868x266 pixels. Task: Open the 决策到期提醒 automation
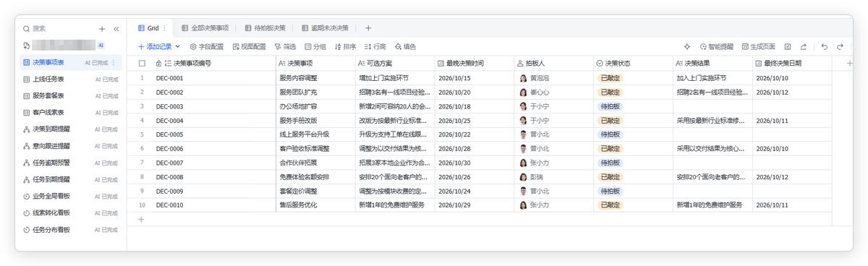tap(70, 129)
